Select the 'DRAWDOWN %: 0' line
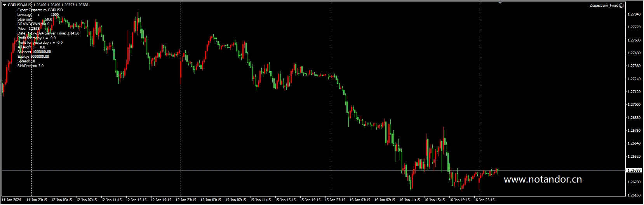This screenshot has width=644, height=205. tap(33, 24)
